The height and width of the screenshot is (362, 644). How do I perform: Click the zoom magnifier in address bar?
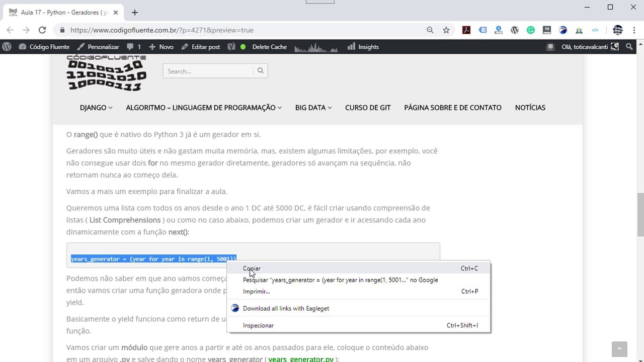(x=430, y=30)
